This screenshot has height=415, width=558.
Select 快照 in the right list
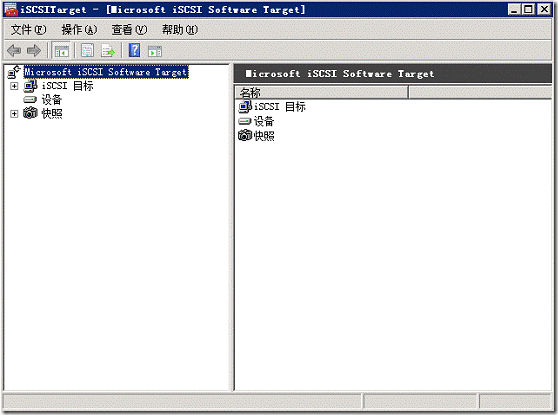[x=264, y=136]
